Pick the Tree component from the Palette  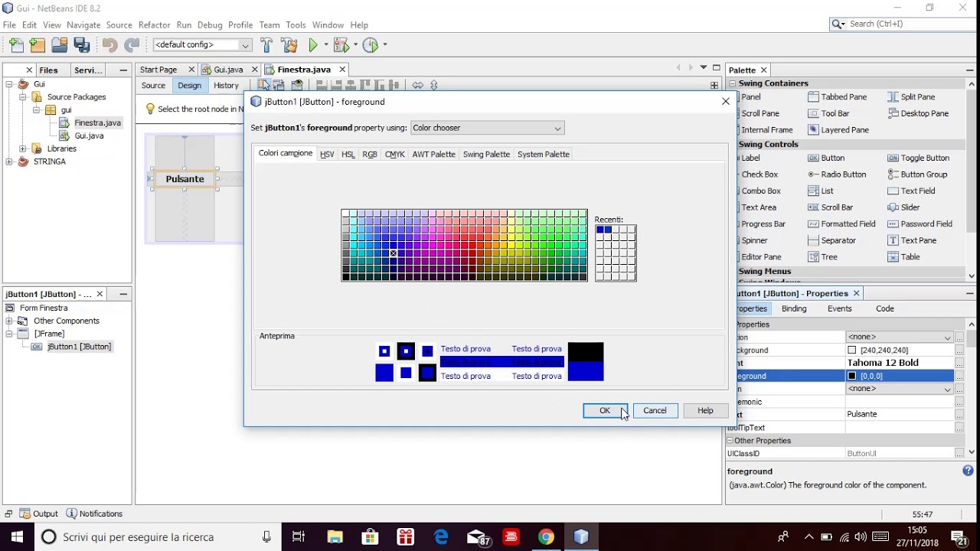click(x=822, y=257)
